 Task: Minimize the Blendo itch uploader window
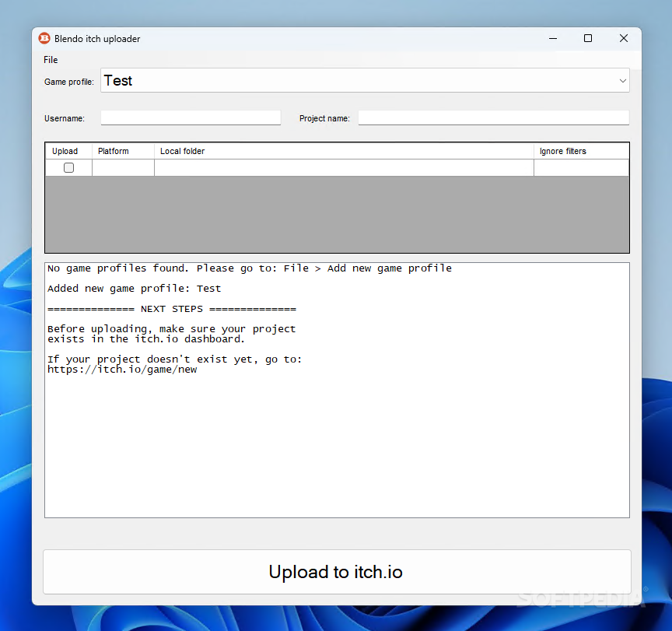click(x=553, y=39)
